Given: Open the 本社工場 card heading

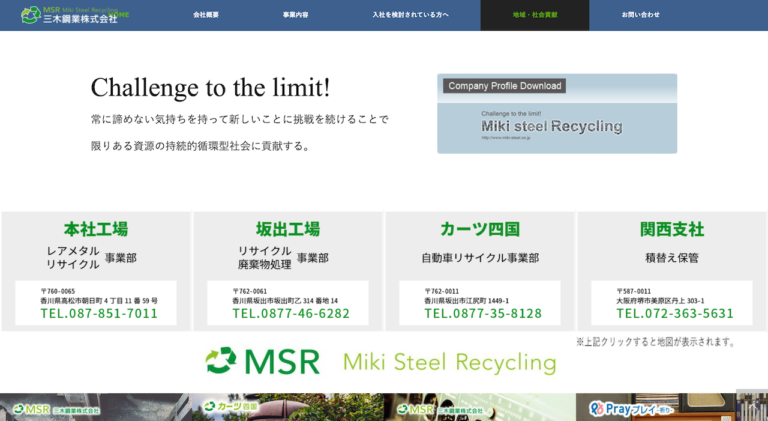Looking at the screenshot, I should tap(96, 229).
